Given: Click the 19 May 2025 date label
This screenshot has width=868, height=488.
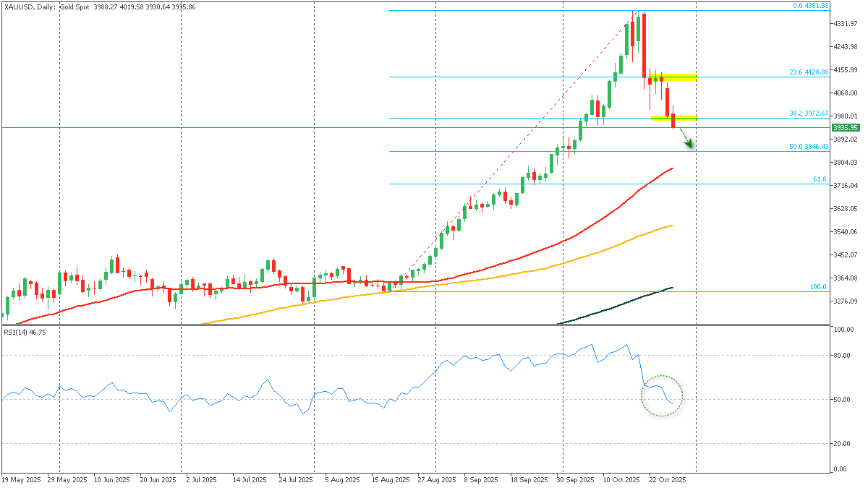Looking at the screenshot, I should 20,479.
